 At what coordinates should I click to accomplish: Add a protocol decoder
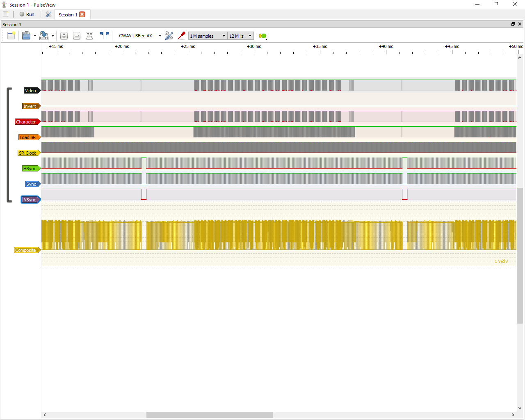pos(263,36)
